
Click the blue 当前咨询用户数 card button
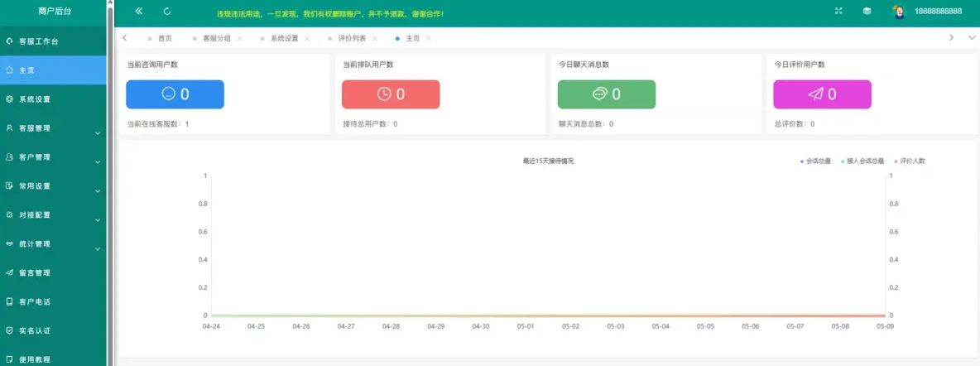click(x=175, y=94)
